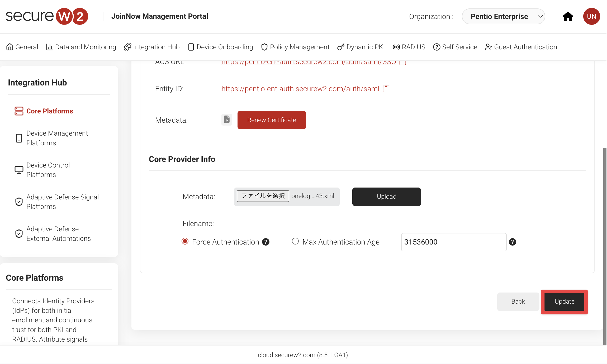
Task: Show help for Force Authentication
Action: coord(266,242)
